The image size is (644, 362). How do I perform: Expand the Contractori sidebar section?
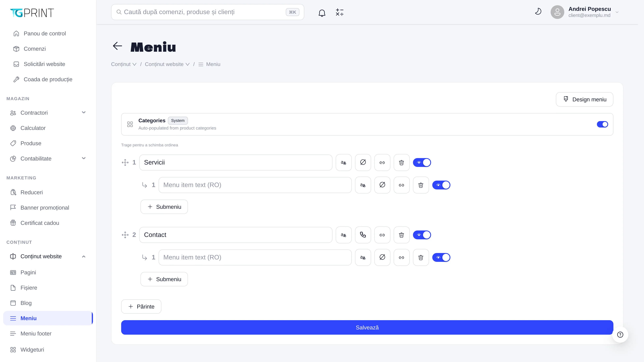tap(48, 113)
